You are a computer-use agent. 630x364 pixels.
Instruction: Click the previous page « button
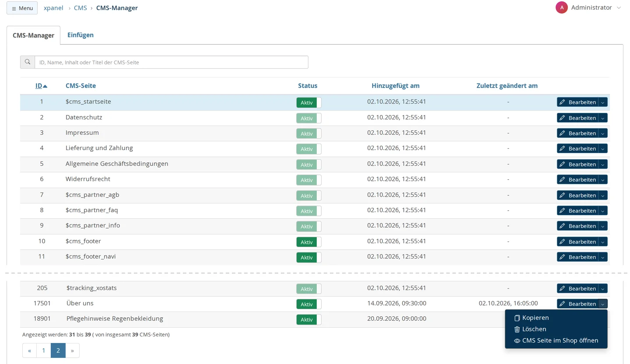29,350
